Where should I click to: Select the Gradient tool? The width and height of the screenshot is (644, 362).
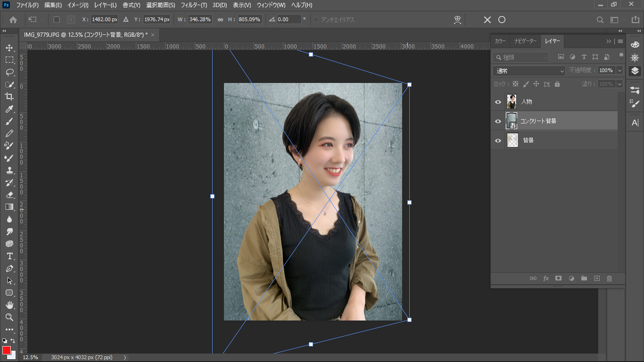point(9,207)
